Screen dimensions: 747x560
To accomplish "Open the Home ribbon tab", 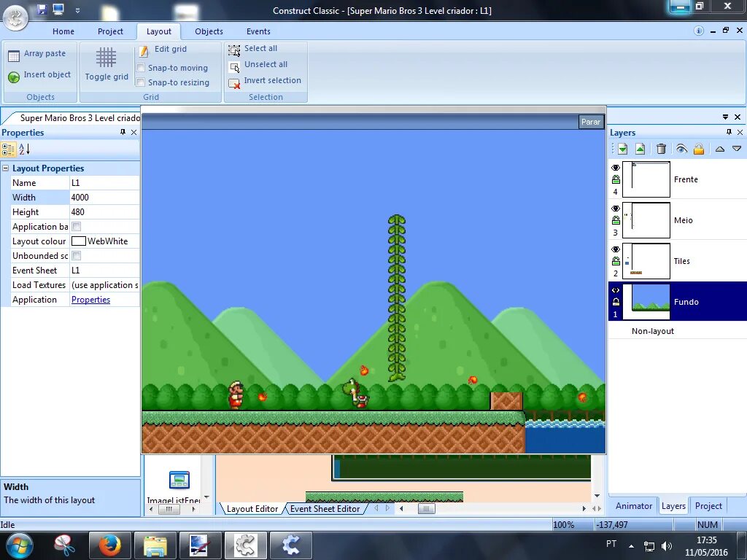I will tap(63, 31).
